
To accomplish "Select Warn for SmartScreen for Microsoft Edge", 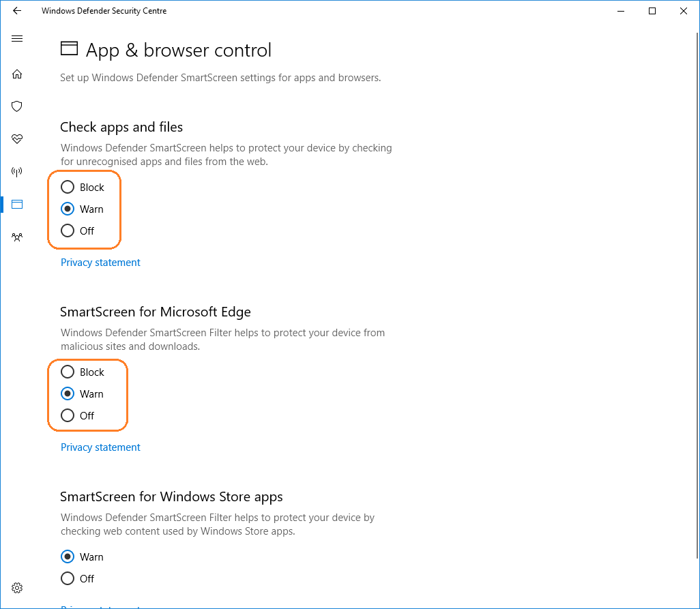I will pos(68,394).
